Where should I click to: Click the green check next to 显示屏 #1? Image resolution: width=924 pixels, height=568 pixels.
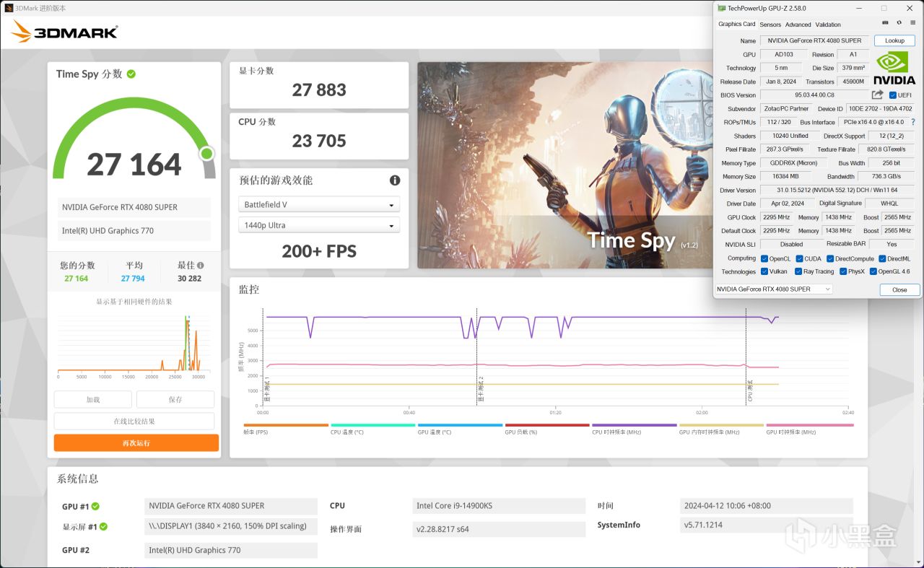click(103, 527)
